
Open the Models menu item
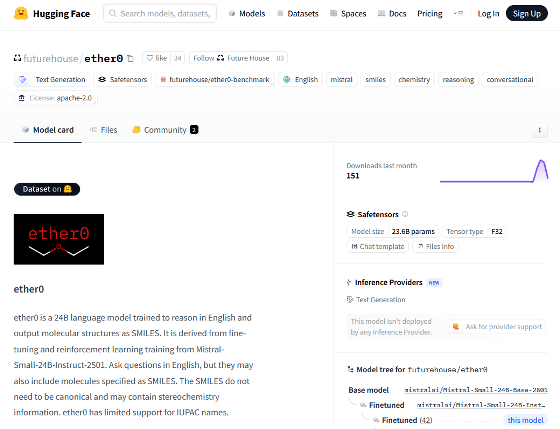[247, 14]
